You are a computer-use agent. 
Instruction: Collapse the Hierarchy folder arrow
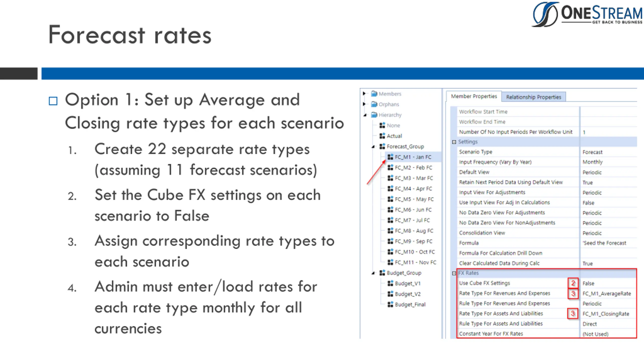click(365, 115)
